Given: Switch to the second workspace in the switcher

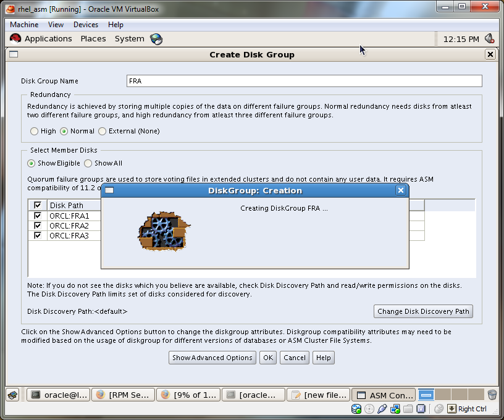Looking at the screenshot, I should pyautogui.click(x=443, y=395).
